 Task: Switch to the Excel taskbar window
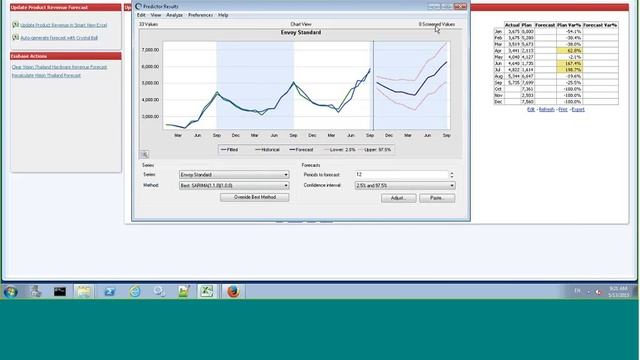click(207, 291)
